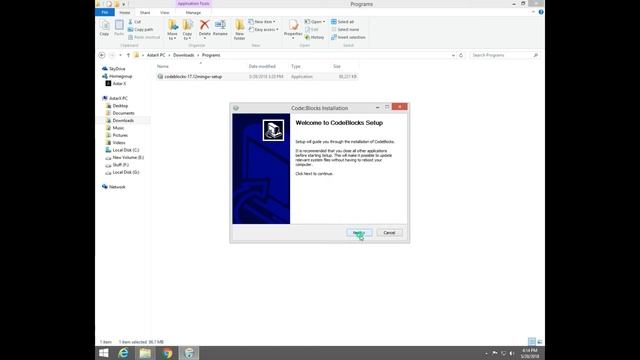Expand the address bar history dropdown
This screenshot has width=640, height=360.
click(x=453, y=55)
